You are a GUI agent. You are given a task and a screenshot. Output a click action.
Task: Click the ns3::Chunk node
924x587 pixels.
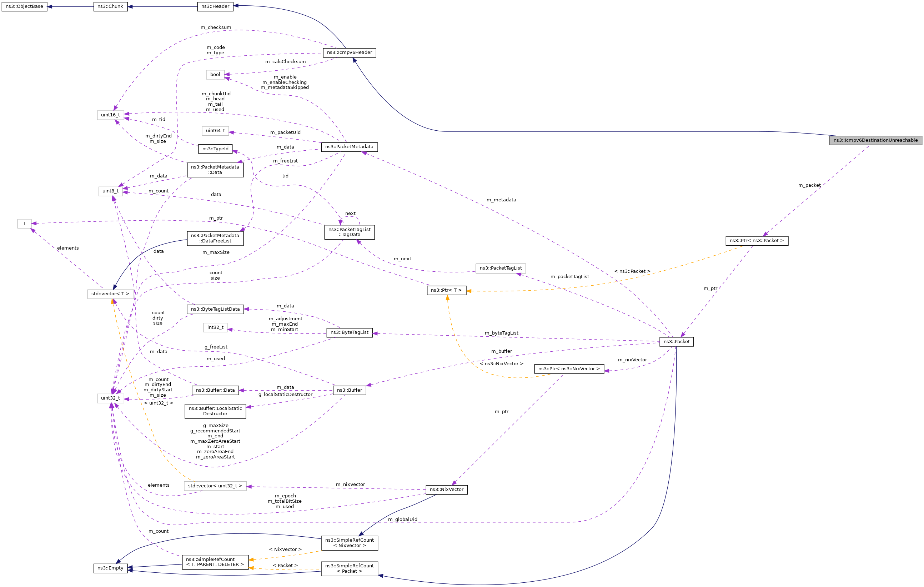pyautogui.click(x=111, y=6)
